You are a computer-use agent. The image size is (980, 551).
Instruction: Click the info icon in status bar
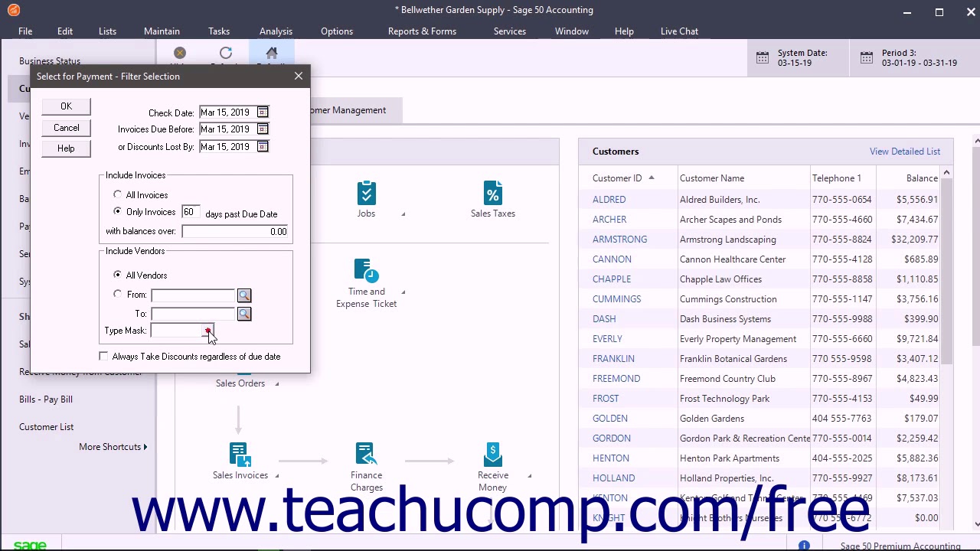click(x=804, y=546)
